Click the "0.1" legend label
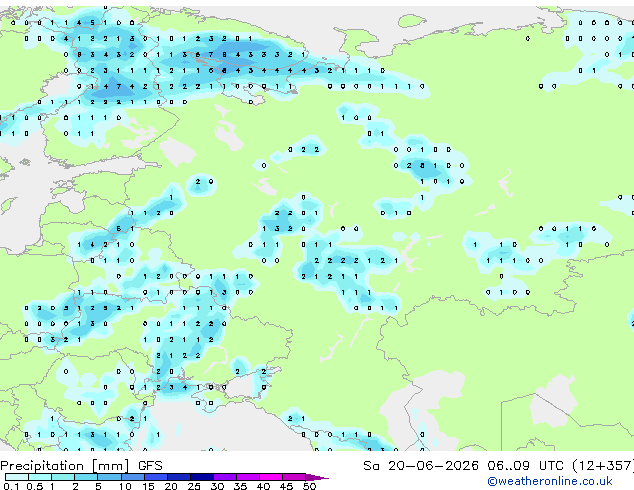This screenshot has width=634, height=490. (x=11, y=486)
